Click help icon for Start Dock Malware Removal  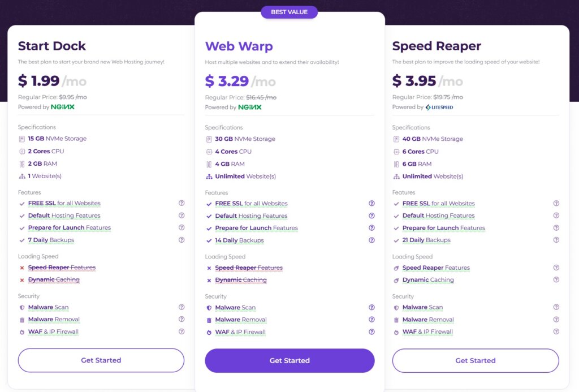[x=182, y=320]
